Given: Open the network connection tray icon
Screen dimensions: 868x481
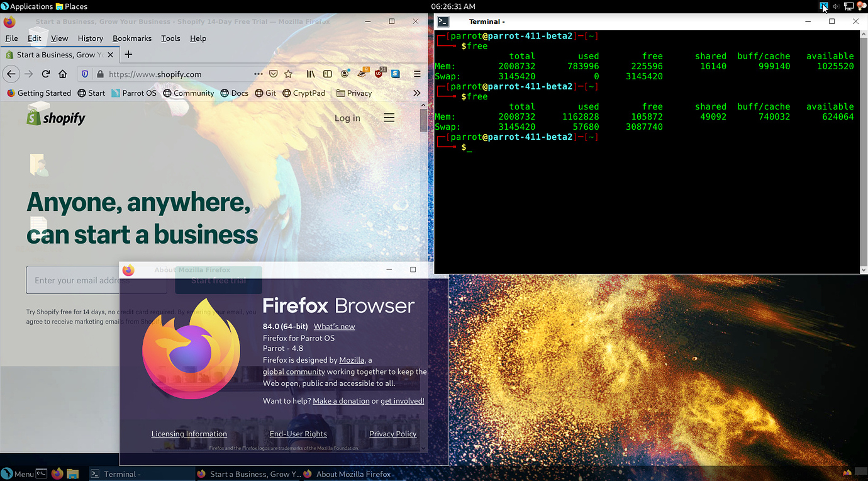Looking at the screenshot, I should coord(849,6).
